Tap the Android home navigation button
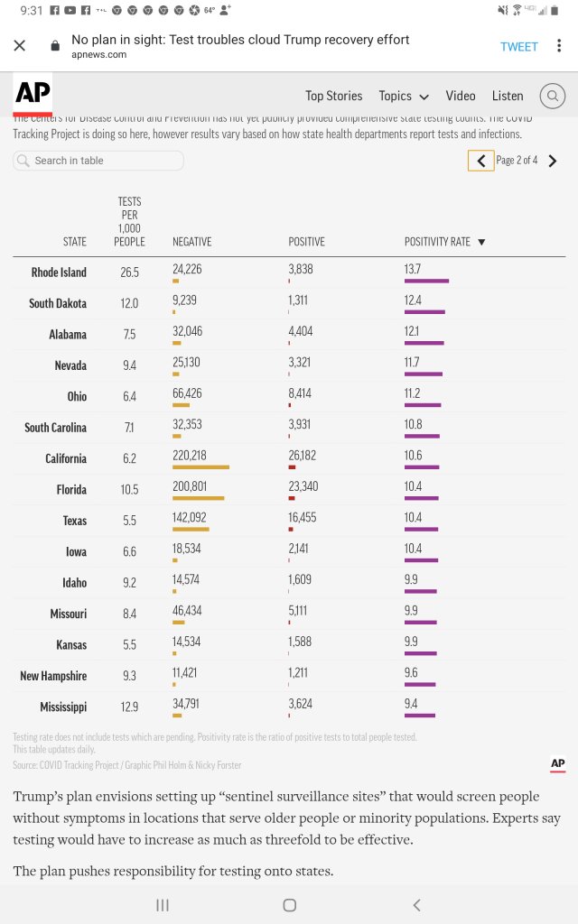 click(x=289, y=905)
